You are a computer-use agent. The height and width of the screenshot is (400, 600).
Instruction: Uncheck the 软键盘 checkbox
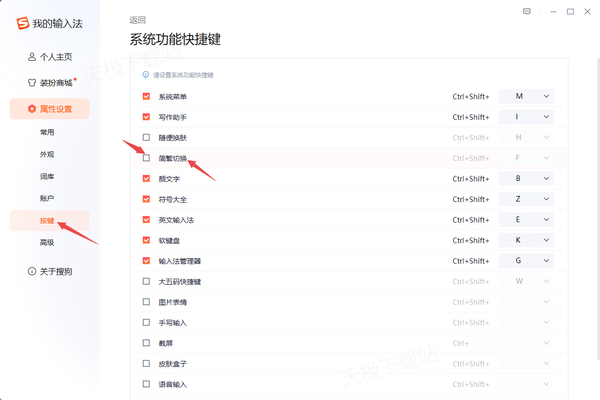tap(146, 240)
